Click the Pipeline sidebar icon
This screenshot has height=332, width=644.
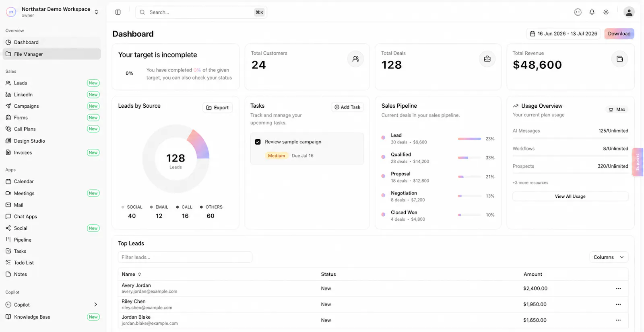(8, 240)
